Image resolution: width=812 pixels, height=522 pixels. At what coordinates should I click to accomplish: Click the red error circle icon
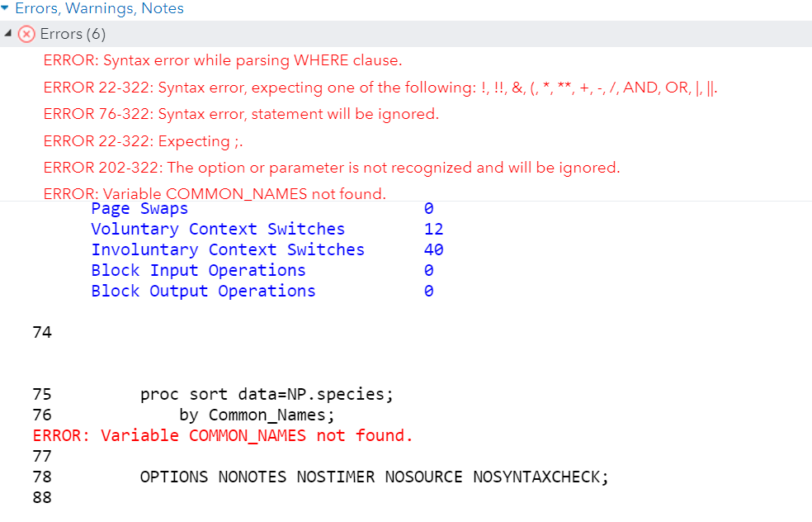[x=25, y=34]
